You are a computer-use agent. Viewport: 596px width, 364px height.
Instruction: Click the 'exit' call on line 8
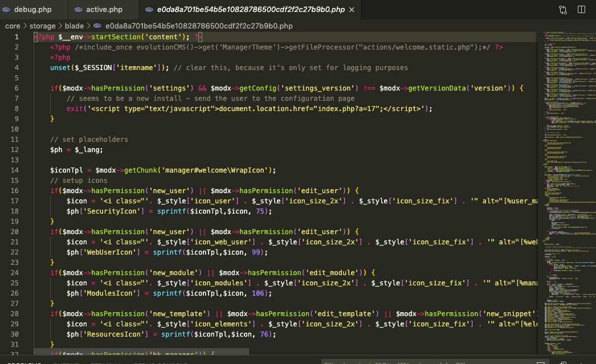click(75, 109)
